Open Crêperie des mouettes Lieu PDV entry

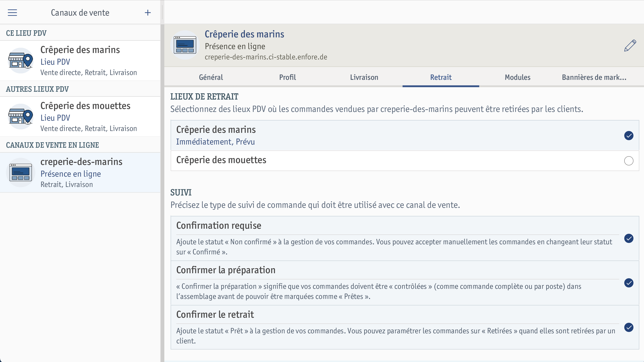tap(80, 117)
